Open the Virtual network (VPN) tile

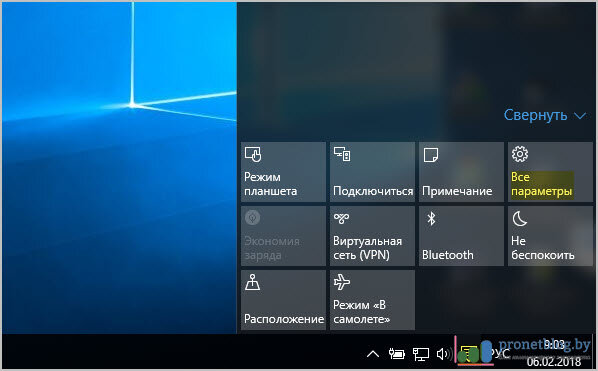click(x=372, y=236)
